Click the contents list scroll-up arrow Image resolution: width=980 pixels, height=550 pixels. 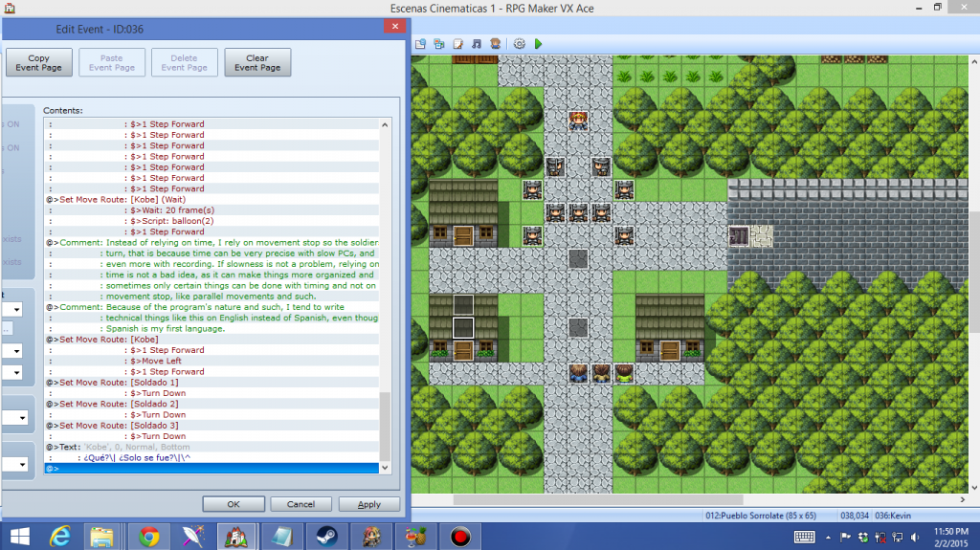point(386,125)
